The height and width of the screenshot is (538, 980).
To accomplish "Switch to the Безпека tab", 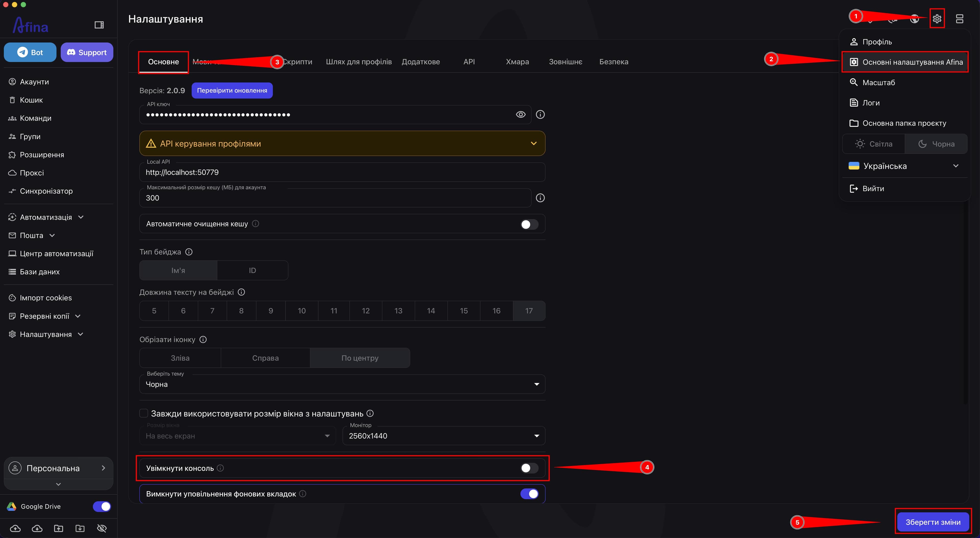I will 614,62.
